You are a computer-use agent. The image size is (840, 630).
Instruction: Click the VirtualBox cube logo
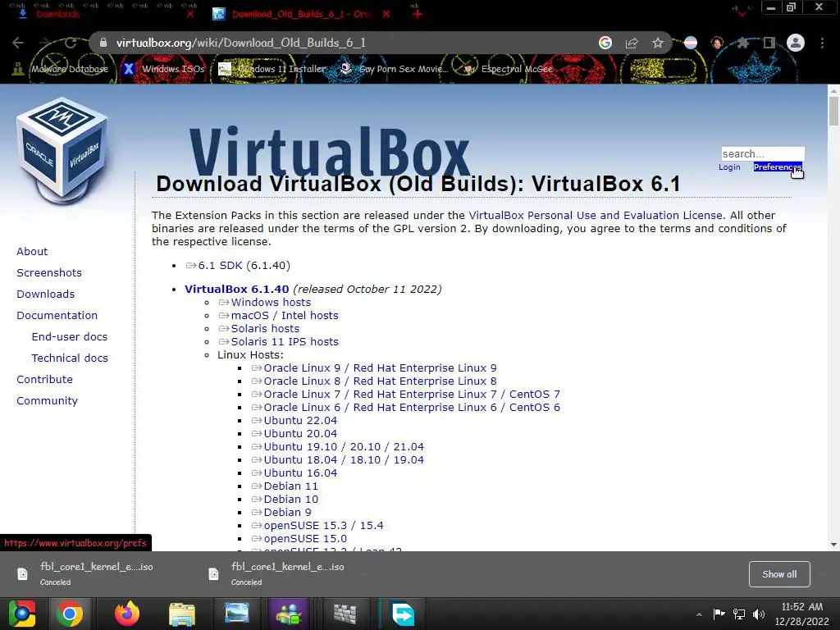click(62, 151)
